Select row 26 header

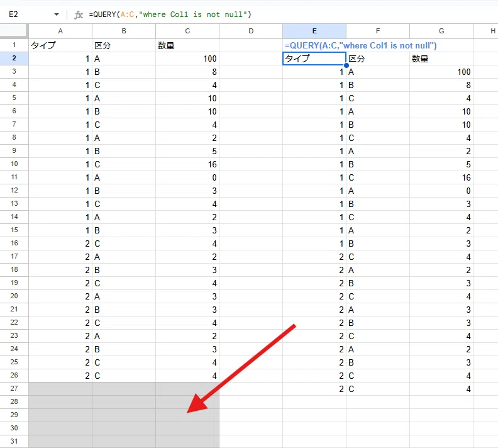tap(14, 376)
